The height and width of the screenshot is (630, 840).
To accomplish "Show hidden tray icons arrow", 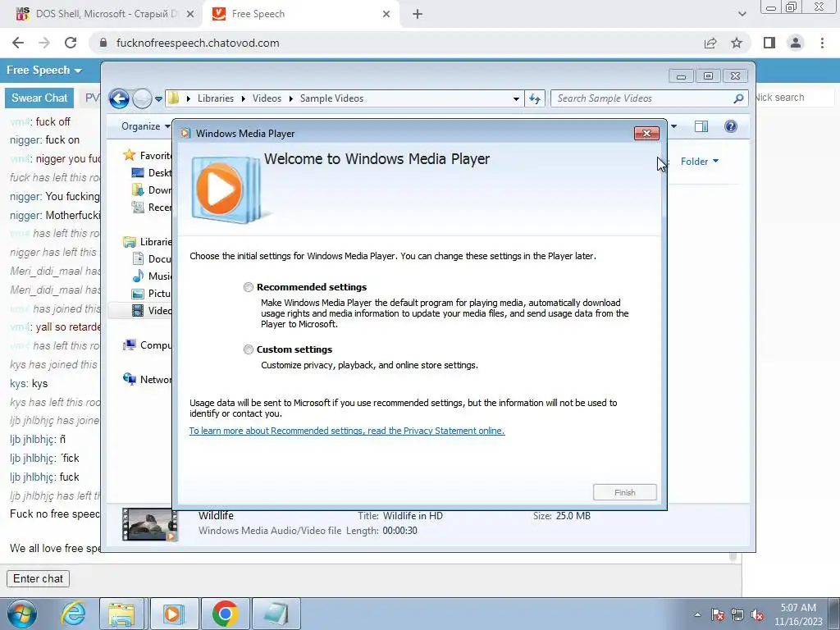I will (x=697, y=614).
